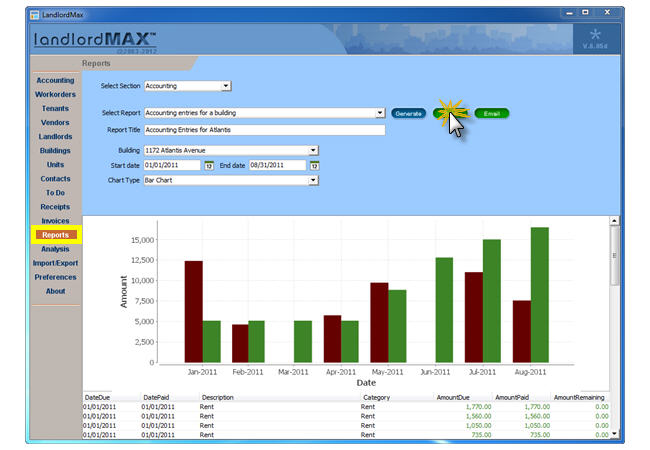This screenshot has width=650, height=450.
Task: Open the Receipts section
Action: click(55, 207)
